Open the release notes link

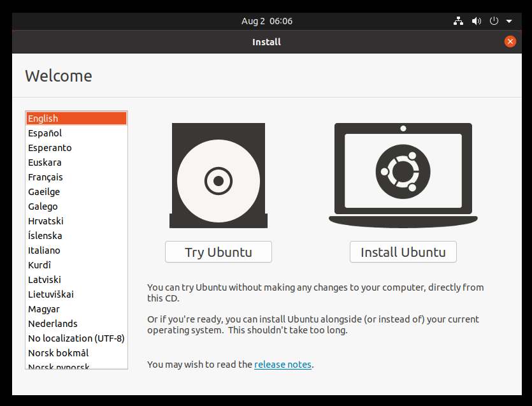[x=283, y=364]
